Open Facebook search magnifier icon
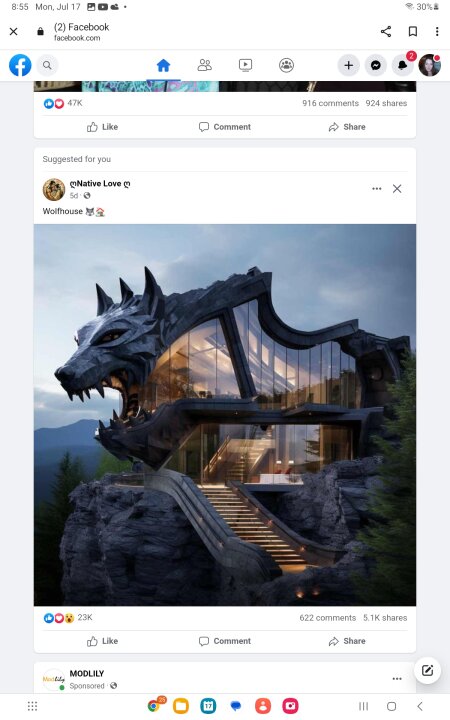Screen dimensions: 450x720 click(x=47, y=65)
